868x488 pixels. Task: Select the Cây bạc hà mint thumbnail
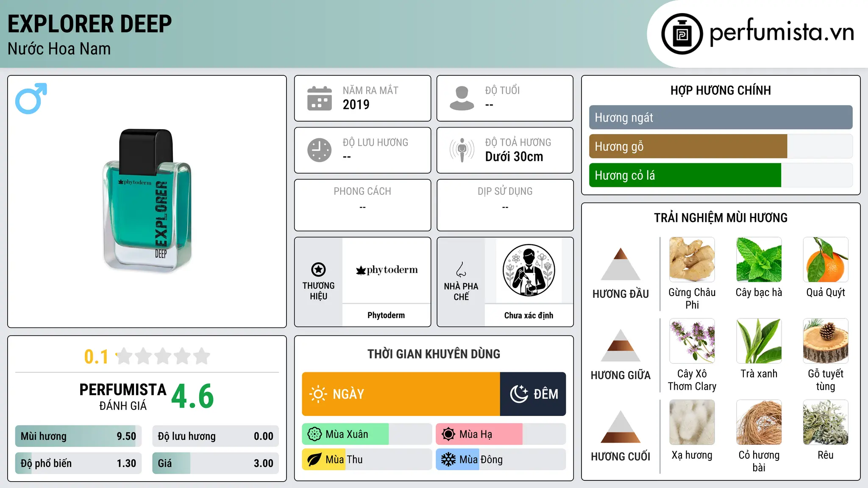click(759, 260)
